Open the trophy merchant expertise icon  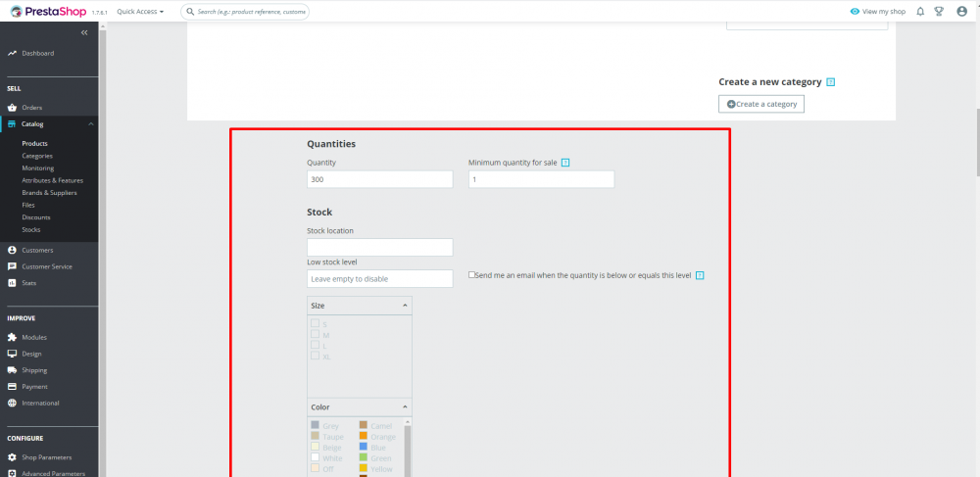pyautogui.click(x=939, y=11)
